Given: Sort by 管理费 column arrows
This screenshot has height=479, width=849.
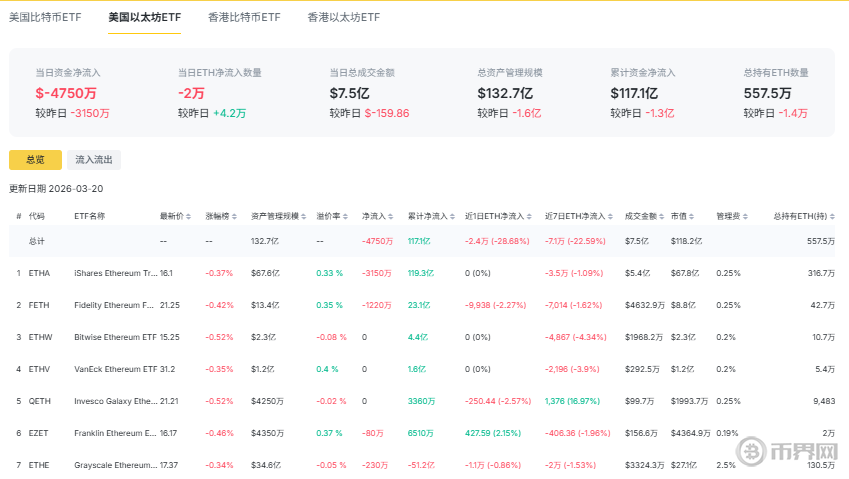Looking at the screenshot, I should 746,216.
